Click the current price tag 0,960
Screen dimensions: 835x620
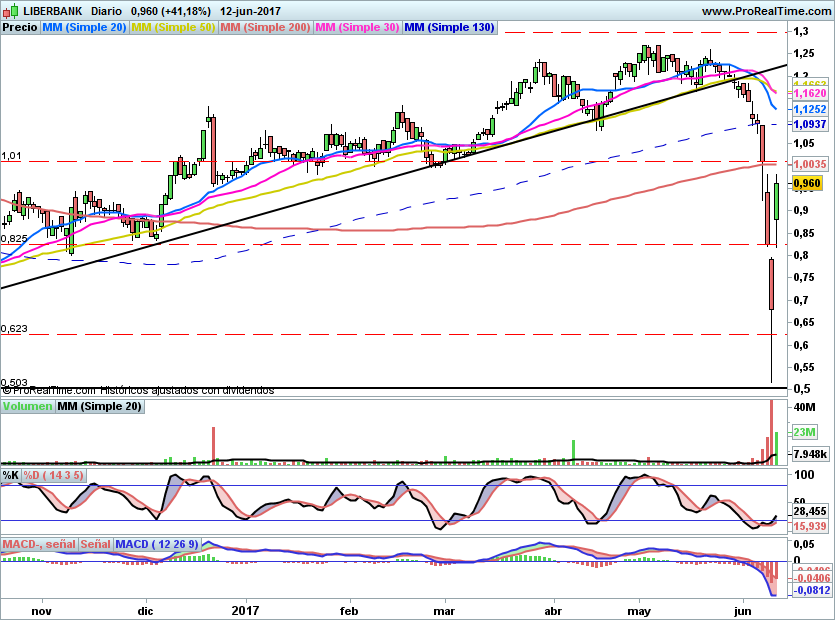(x=806, y=184)
